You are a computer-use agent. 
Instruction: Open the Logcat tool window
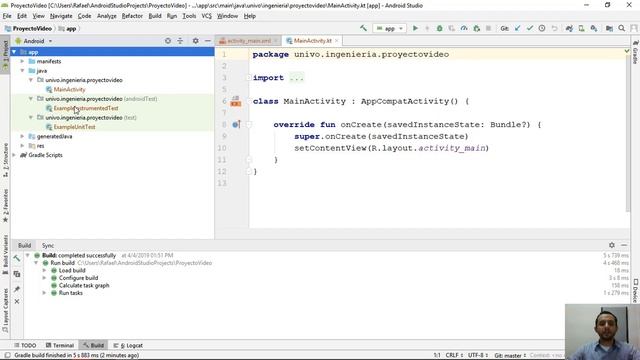(128, 345)
